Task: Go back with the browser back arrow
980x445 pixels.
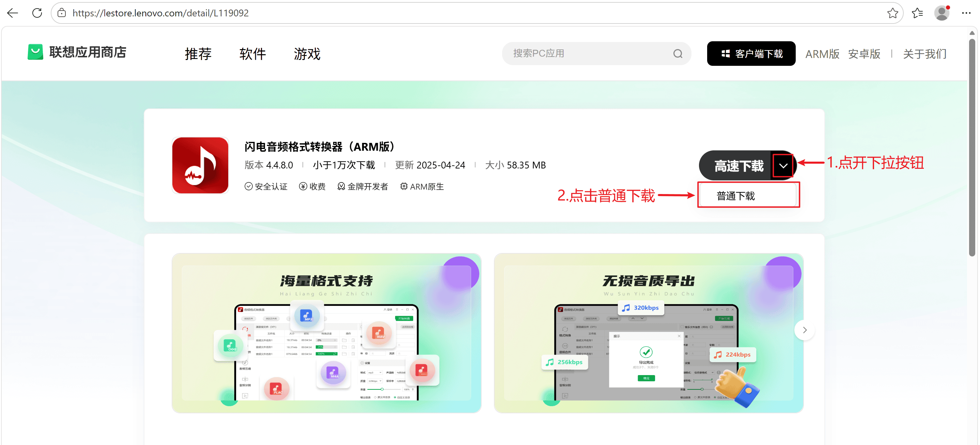Action: click(x=13, y=13)
